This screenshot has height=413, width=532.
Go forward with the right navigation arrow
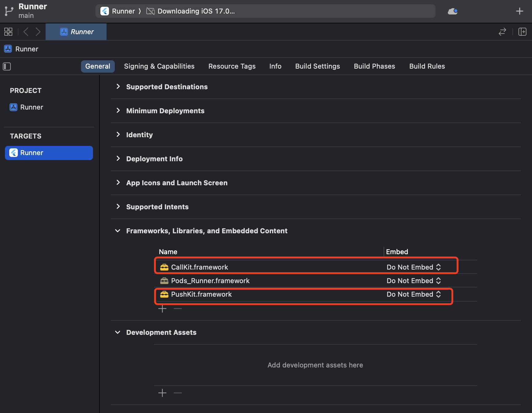38,32
